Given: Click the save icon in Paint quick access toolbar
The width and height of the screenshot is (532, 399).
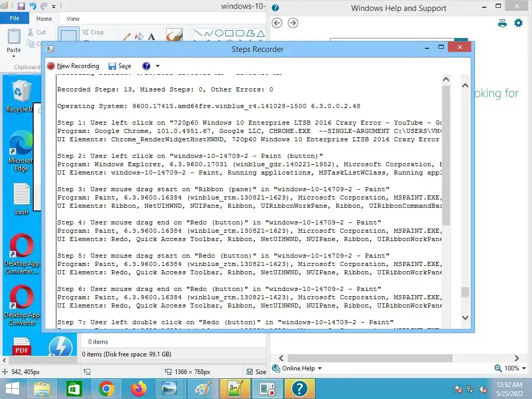Looking at the screenshot, I should (21, 6).
